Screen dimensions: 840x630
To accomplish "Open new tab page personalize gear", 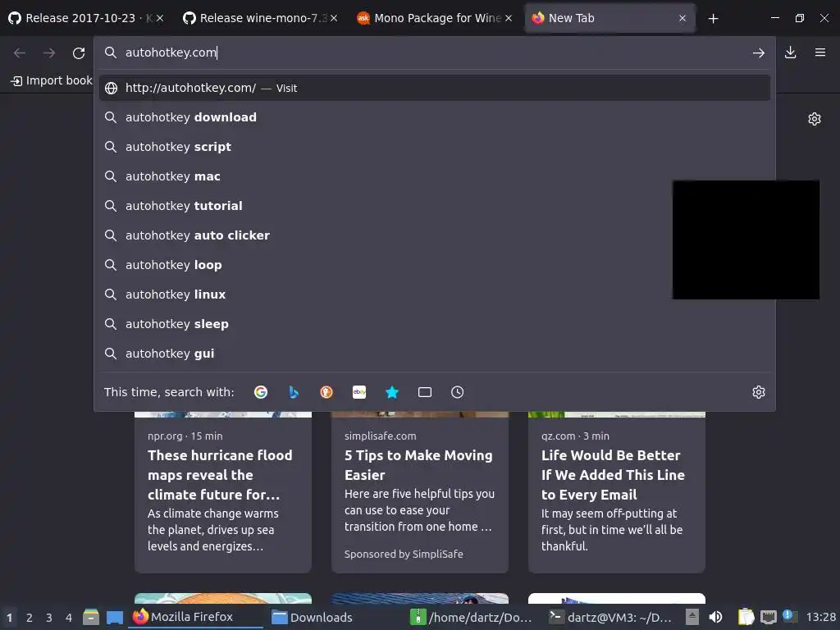I will 815,119.
